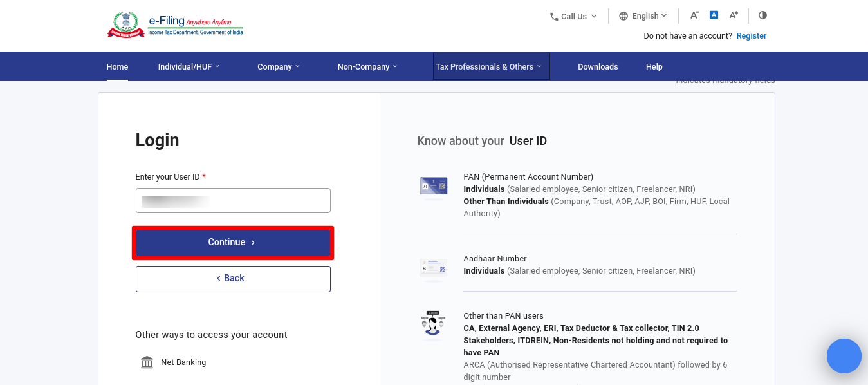Open Tax Professionals & Others menu
Viewport: 868px width, 385px height.
[x=492, y=66]
